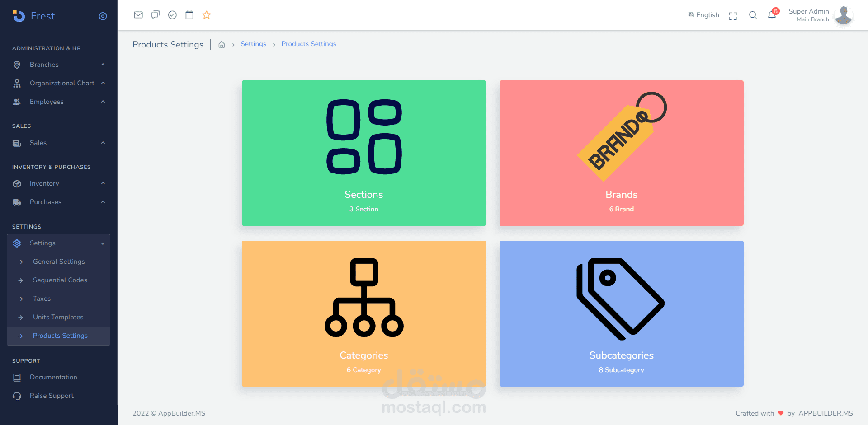The image size is (868, 425).
Task: Click the Purchases truck icon
Action: pos(17,202)
